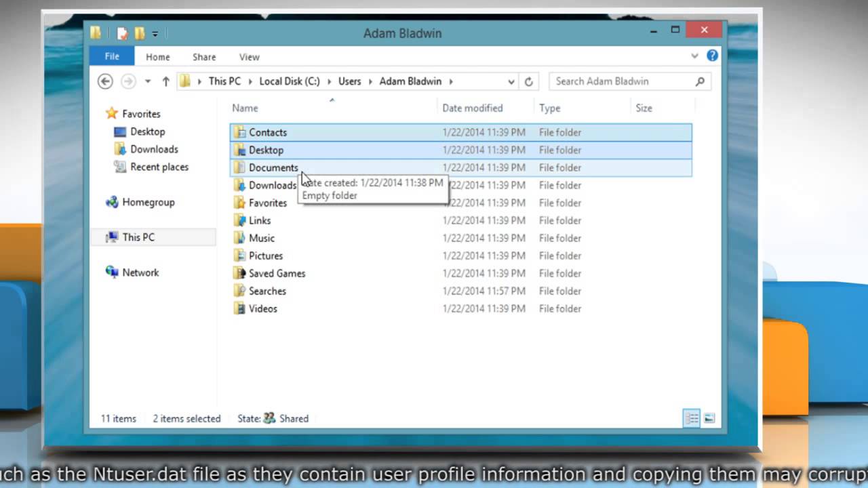Screen dimensions: 868x488
Task: Open the Share ribbon tab
Action: click(204, 57)
